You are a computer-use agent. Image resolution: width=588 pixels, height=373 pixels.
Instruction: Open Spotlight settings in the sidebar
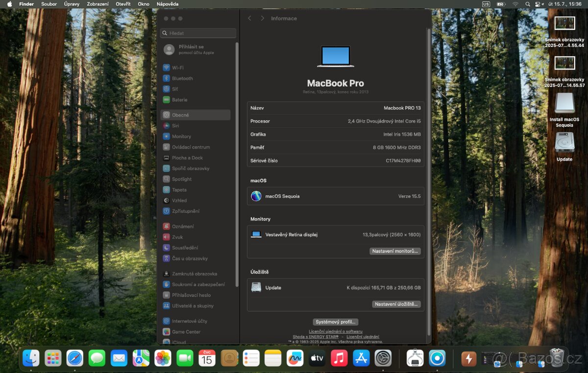coord(195,179)
